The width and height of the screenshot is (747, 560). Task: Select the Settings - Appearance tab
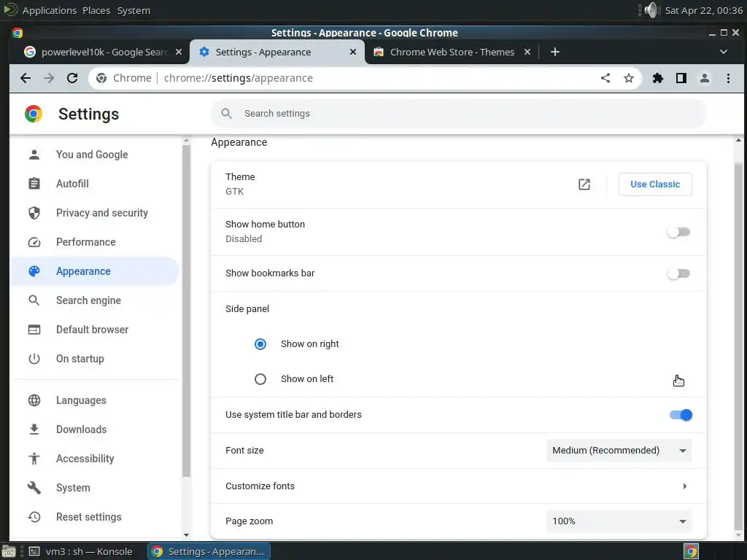pyautogui.click(x=276, y=52)
